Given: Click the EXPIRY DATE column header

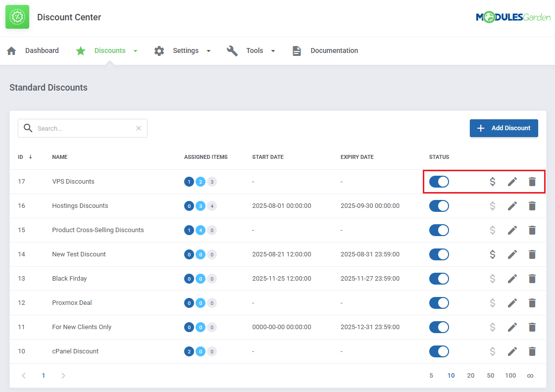Looking at the screenshot, I should [x=357, y=157].
